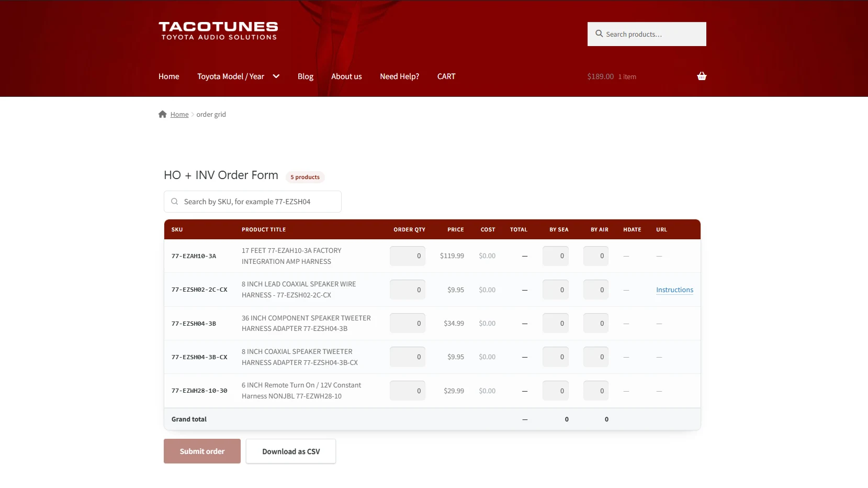Click the order grid breadcrumb text
The height and width of the screenshot is (488, 868).
tap(211, 115)
